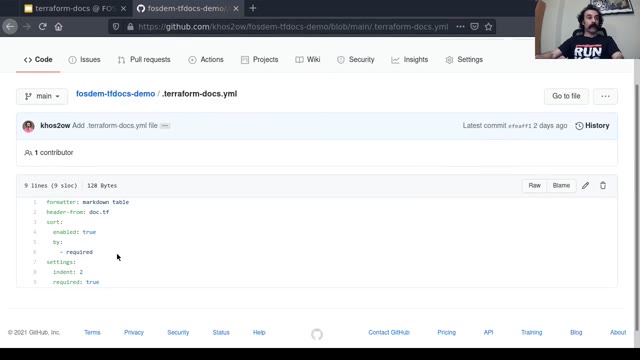640x360 pixels.
Task: Open the Pricing footer link
Action: click(x=447, y=333)
